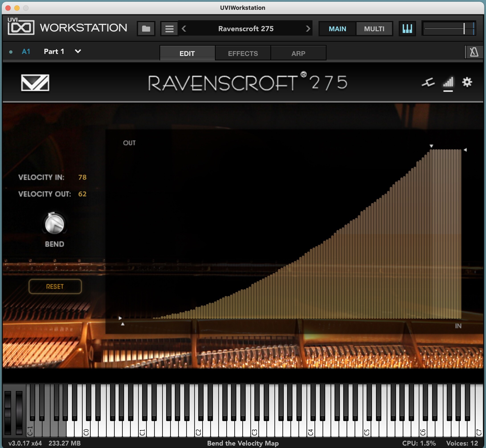The width and height of the screenshot is (486, 448).
Task: Click the left min-output velocity marker
Action: [x=120, y=318]
